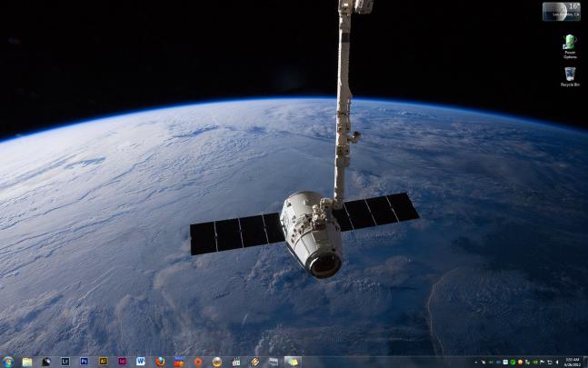
Task: Click the Los Angeles weather gadget
Action: [562, 12]
